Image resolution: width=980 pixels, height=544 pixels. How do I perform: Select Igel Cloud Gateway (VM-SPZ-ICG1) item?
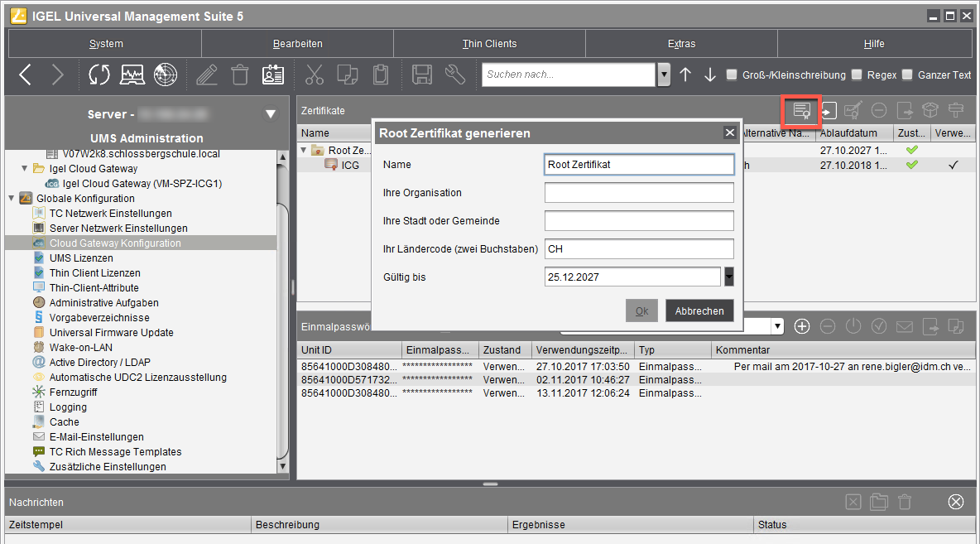click(x=142, y=184)
